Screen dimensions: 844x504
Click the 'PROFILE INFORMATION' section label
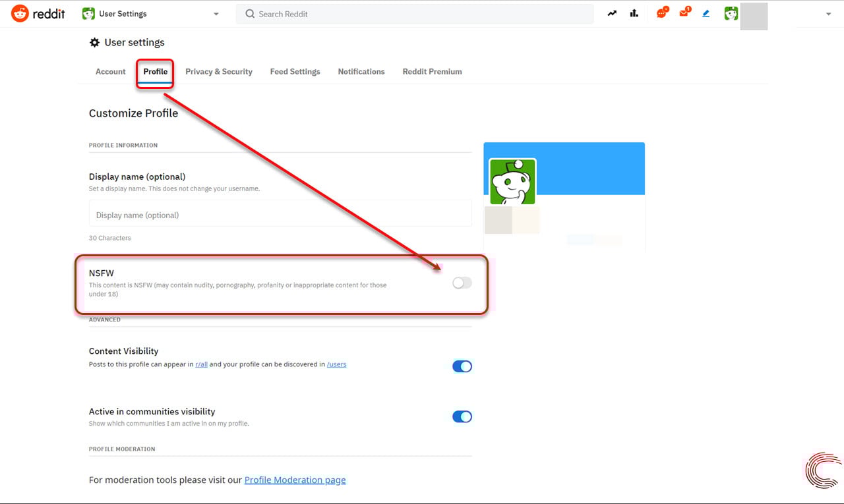(x=123, y=146)
